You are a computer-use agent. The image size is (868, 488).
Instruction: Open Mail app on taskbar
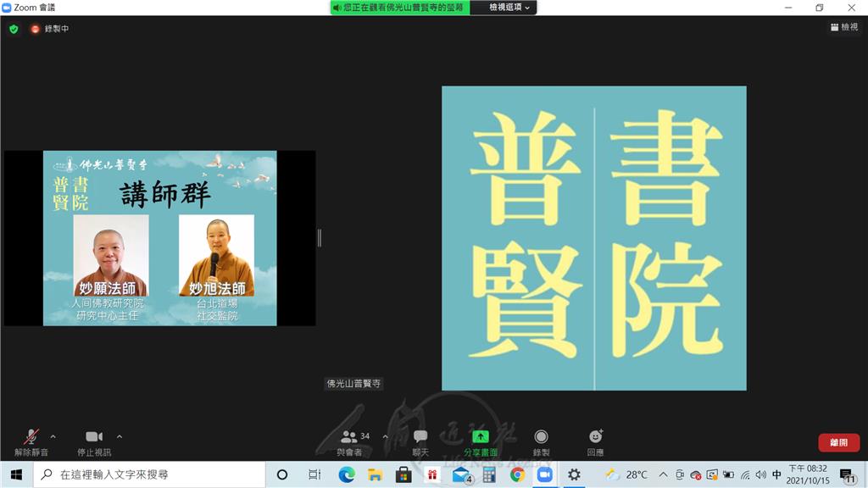[x=461, y=474]
